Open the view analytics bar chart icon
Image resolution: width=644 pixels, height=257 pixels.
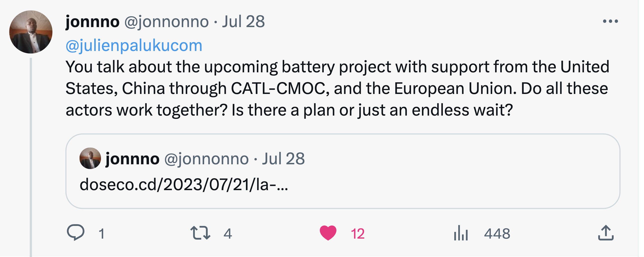[x=461, y=233]
